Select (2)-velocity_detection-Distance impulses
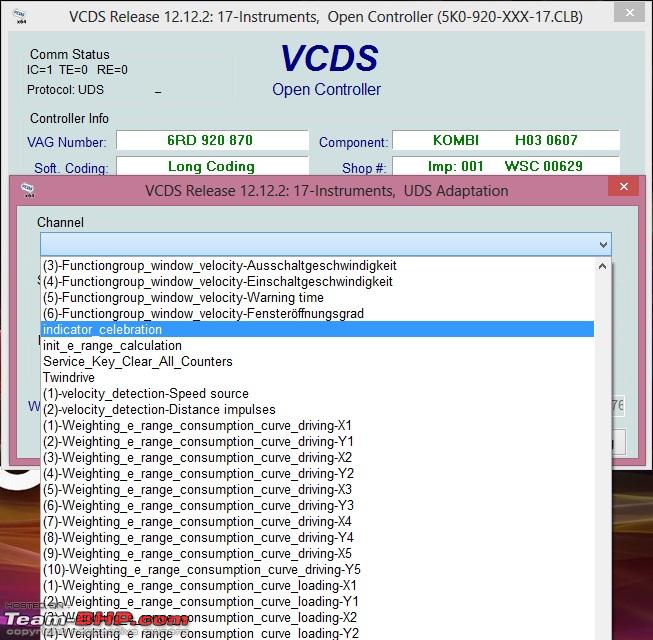653x640 pixels. pyautogui.click(x=317, y=410)
